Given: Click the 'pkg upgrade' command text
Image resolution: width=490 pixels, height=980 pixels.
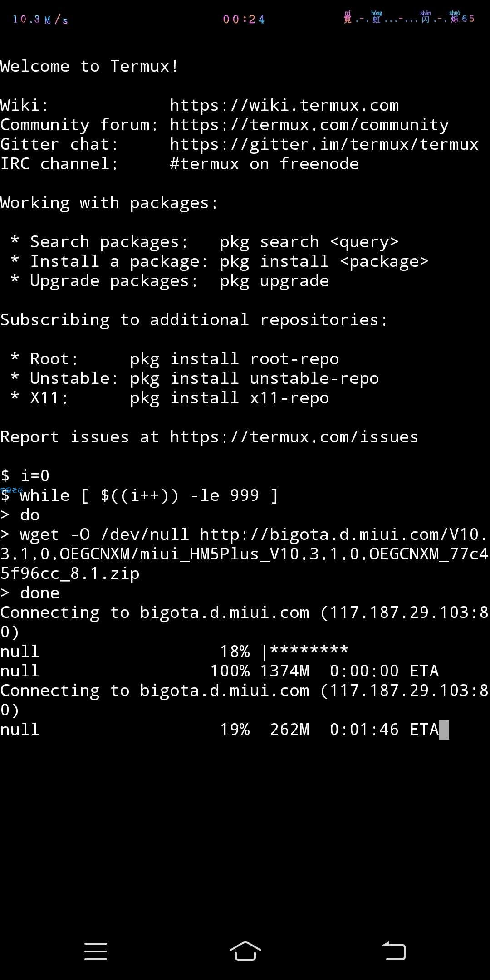Looking at the screenshot, I should point(274,281).
